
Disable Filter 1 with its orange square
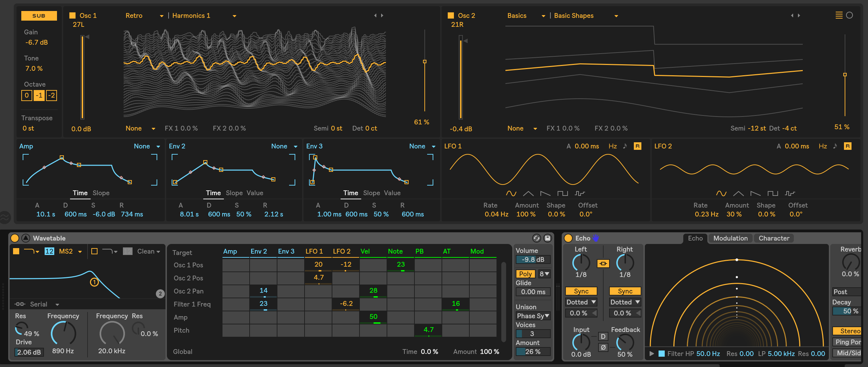coord(16,251)
